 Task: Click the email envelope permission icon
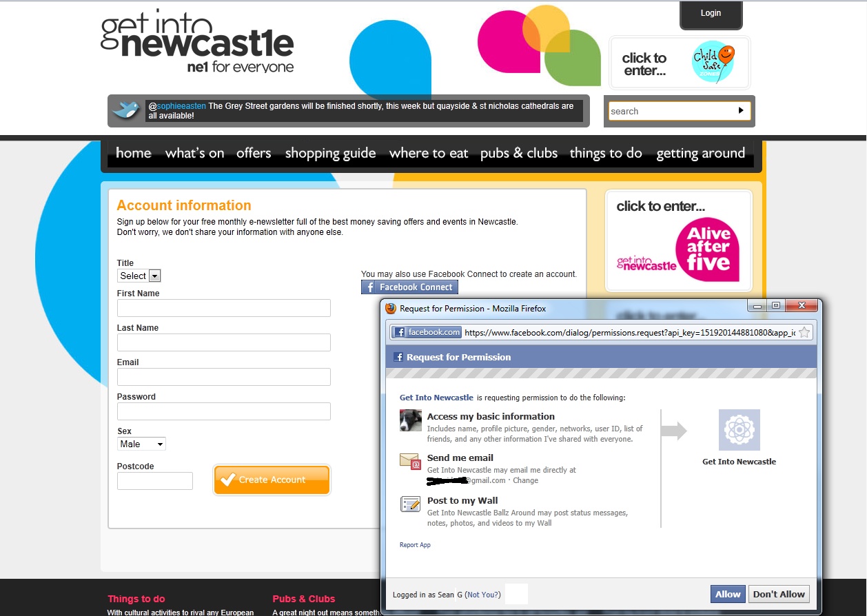point(410,461)
